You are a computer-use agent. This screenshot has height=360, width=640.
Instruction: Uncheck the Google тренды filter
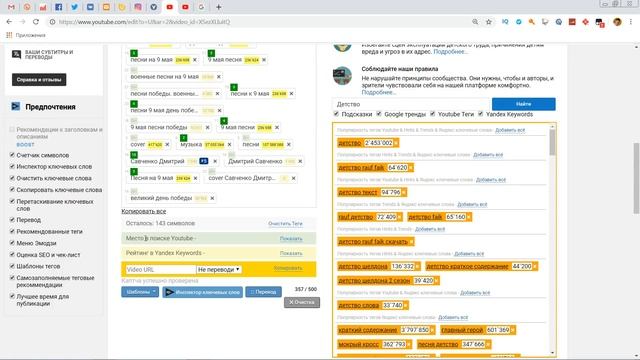[379, 114]
